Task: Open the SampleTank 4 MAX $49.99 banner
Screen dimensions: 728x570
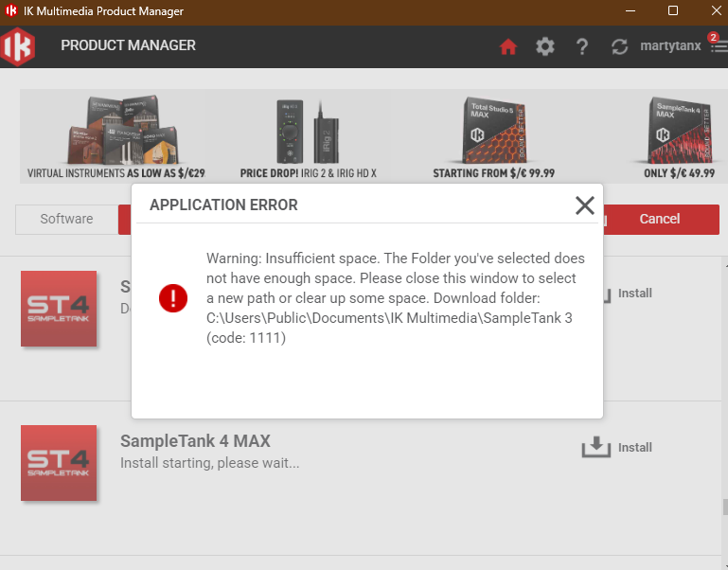Action: 680,137
